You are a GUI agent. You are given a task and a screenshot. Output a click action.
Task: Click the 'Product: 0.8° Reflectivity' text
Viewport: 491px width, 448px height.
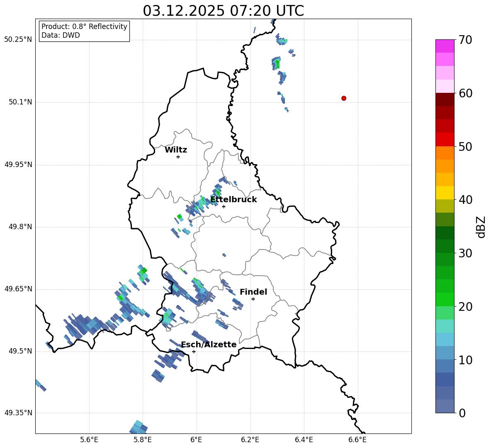click(x=84, y=27)
